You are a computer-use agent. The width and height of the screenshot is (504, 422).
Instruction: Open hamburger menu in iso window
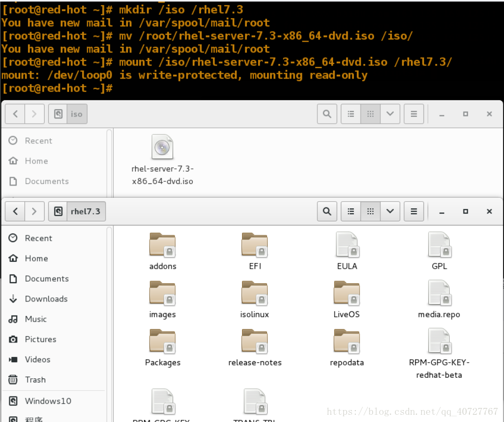414,114
